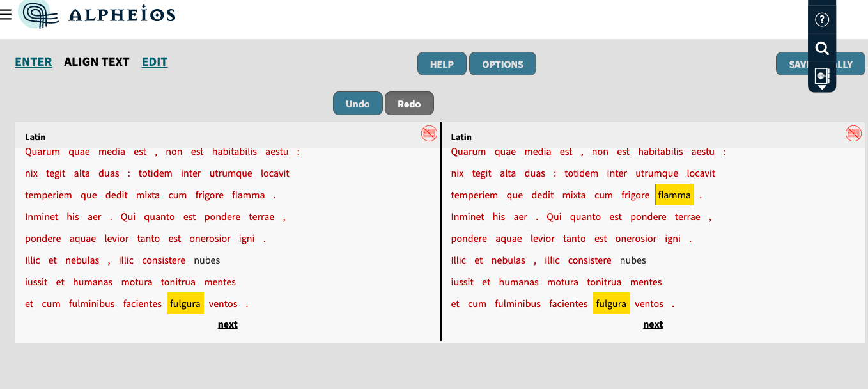868x389 pixels.
Task: Open the hamburger navigation menu
Action: coord(6,15)
